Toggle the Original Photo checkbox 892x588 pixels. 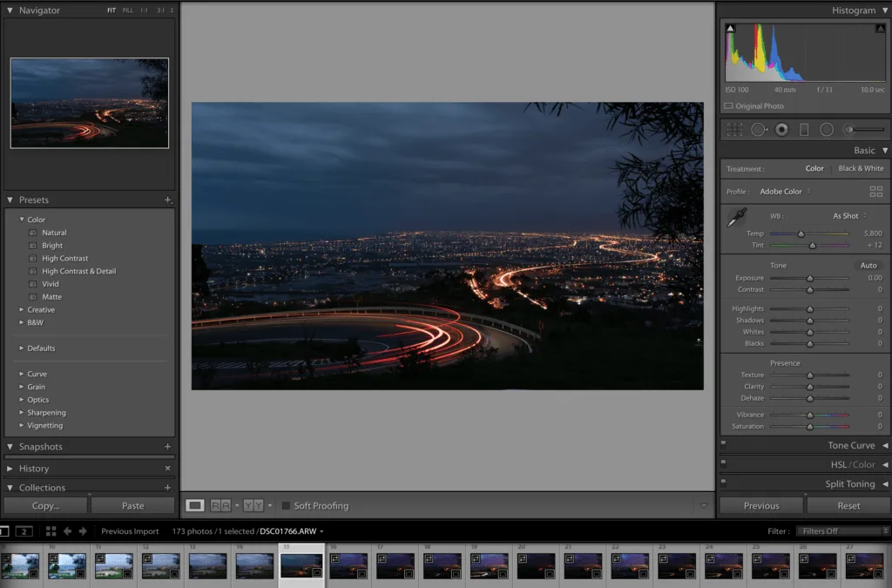pyautogui.click(x=729, y=106)
